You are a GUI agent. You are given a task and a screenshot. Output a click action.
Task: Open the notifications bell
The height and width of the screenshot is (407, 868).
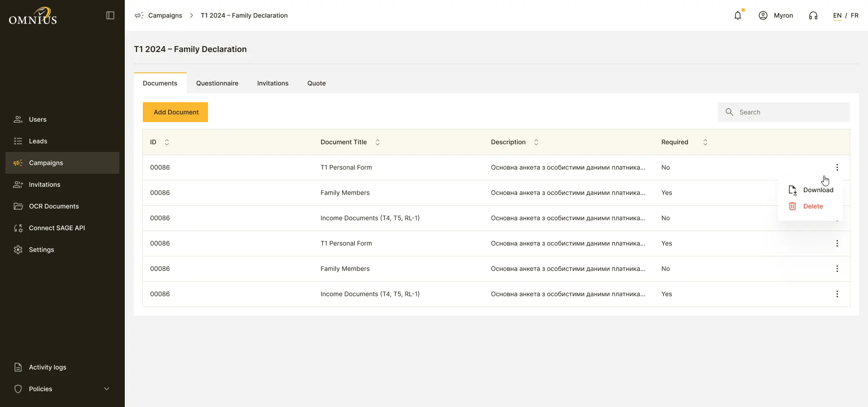(738, 15)
